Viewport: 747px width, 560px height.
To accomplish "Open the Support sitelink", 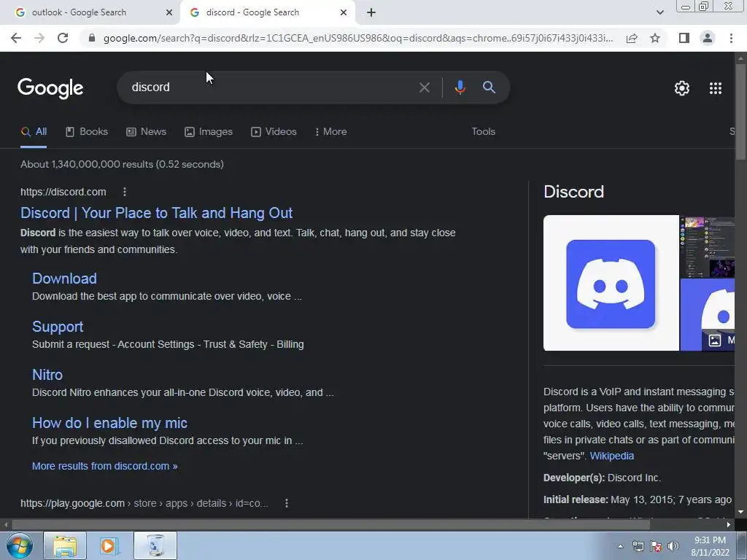I will pos(58,327).
